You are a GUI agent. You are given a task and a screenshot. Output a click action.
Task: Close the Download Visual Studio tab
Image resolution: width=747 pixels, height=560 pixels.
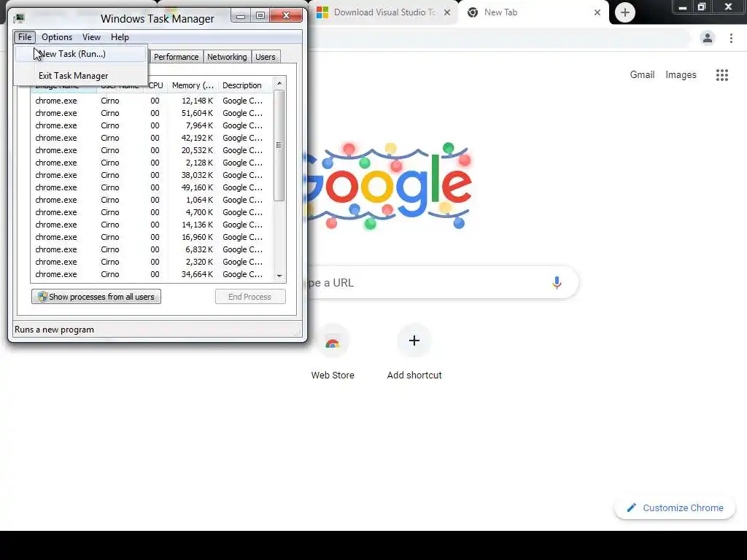pos(447,12)
